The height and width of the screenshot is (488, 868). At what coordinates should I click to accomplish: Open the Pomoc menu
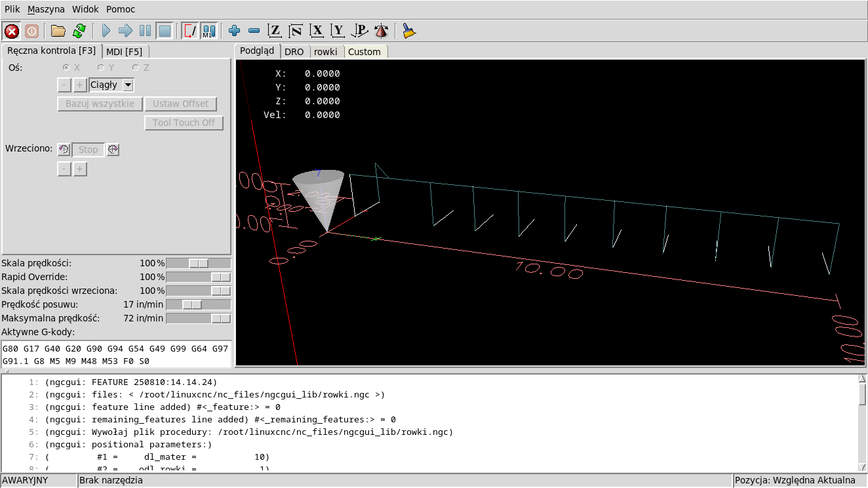click(121, 9)
